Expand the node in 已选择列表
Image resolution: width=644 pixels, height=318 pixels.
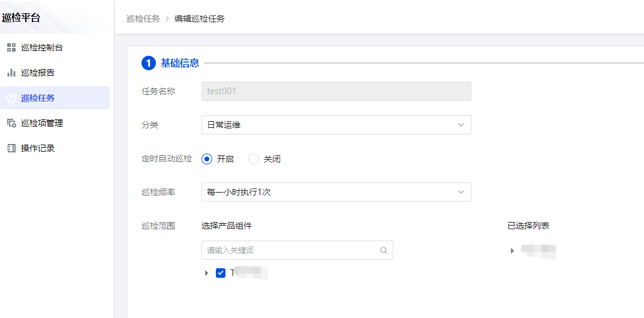[x=512, y=251]
